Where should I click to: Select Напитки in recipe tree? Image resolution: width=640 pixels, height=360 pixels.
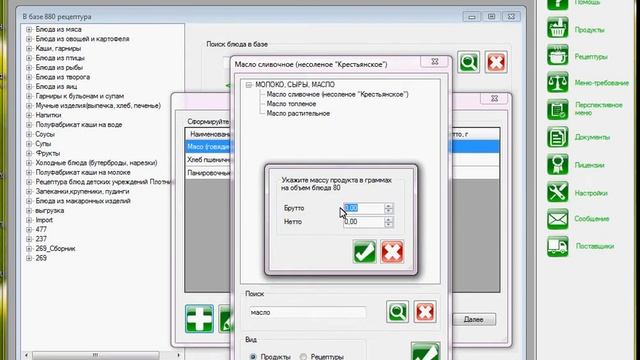(48, 115)
